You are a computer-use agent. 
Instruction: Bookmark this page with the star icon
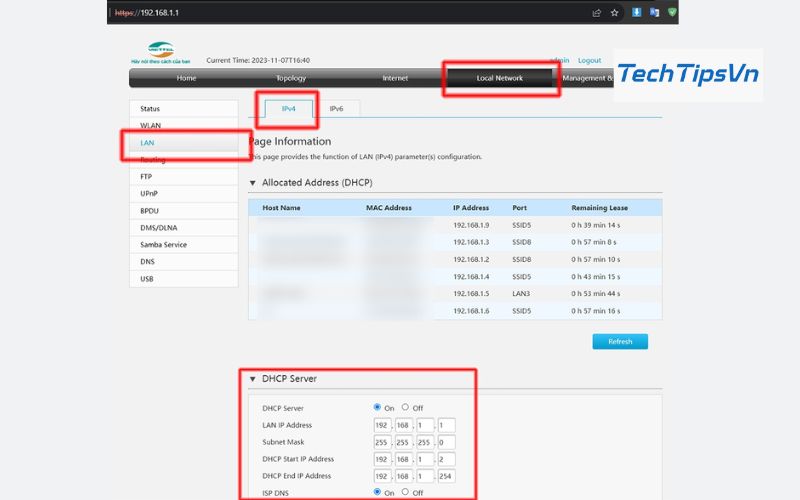point(615,13)
